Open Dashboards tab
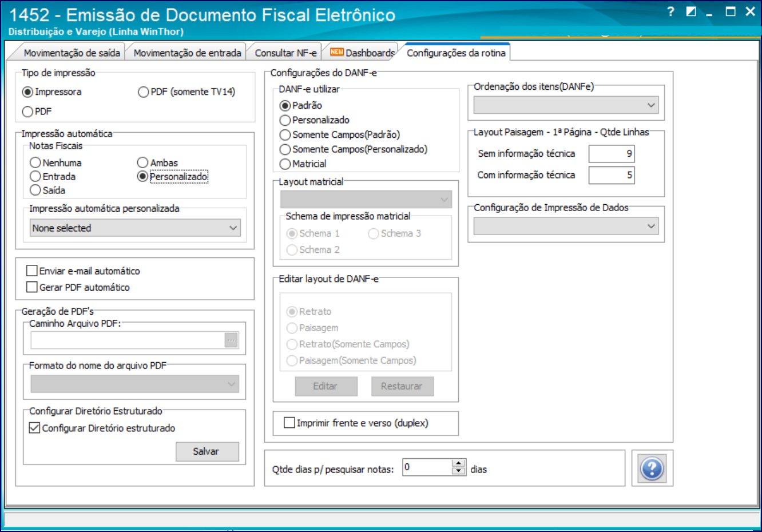This screenshot has height=532, width=762. 363,53
